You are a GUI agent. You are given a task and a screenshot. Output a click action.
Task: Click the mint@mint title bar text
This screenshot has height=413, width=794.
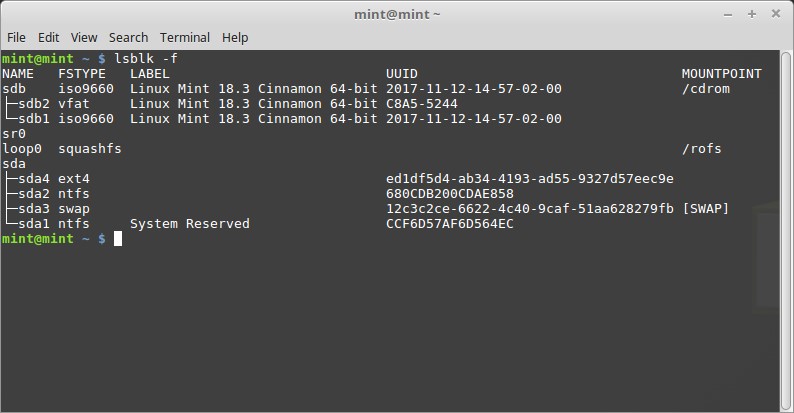click(x=397, y=14)
